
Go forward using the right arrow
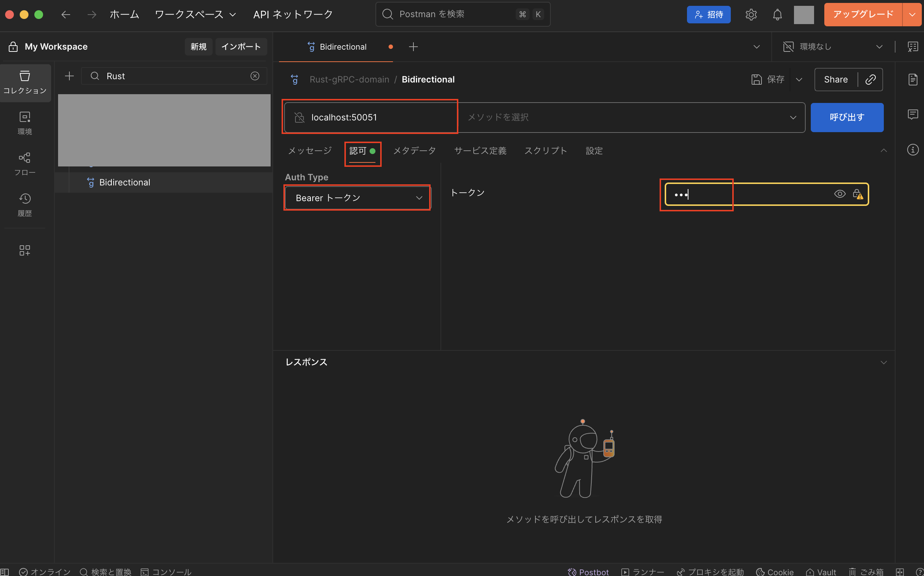92,15
